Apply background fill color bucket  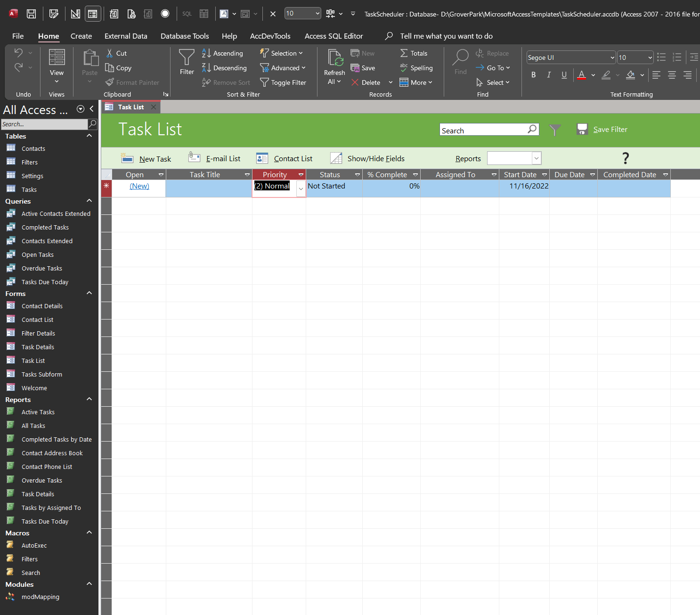(631, 74)
